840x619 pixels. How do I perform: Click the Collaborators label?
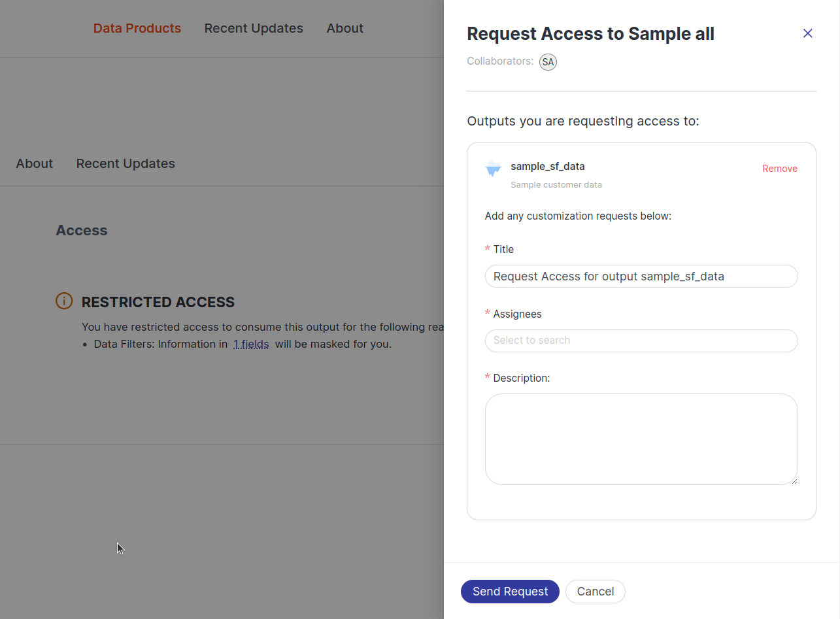(500, 61)
